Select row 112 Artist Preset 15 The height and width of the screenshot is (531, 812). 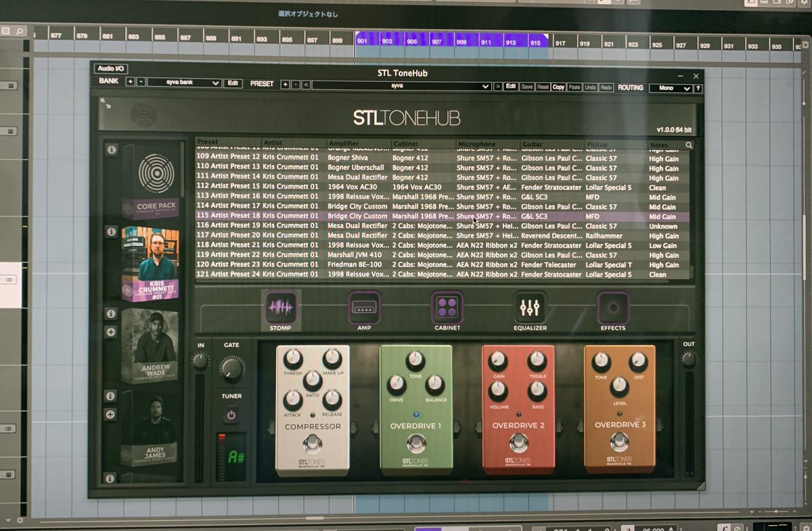tap(442, 187)
